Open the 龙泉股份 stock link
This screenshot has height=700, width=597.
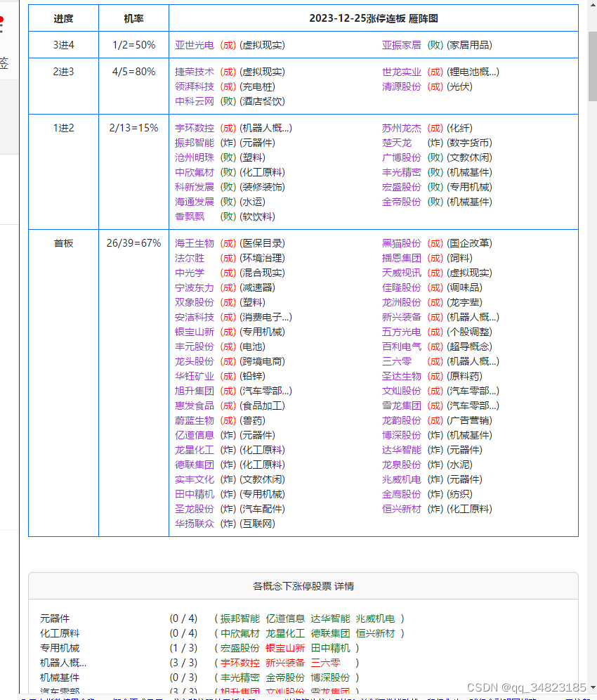click(401, 465)
